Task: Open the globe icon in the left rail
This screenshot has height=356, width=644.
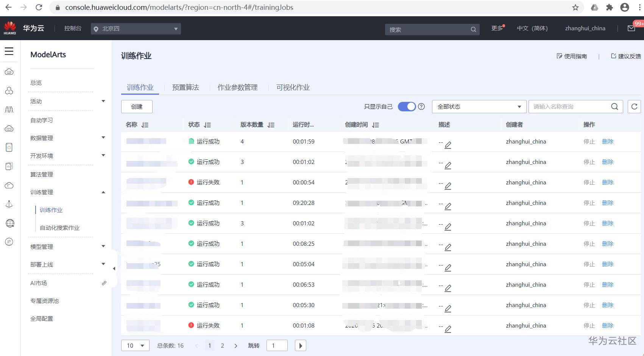Action: pos(10,223)
